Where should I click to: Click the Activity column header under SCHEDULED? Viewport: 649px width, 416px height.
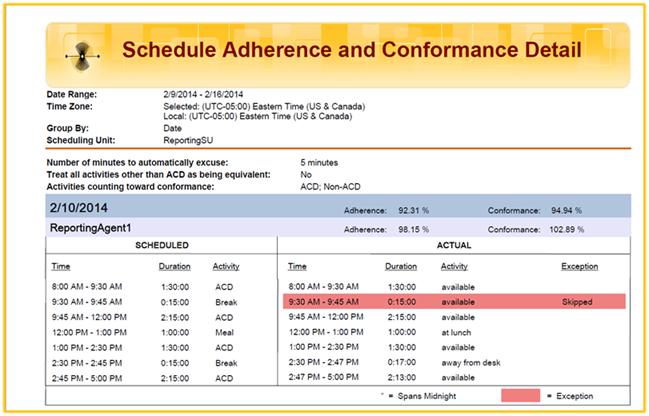coord(226,267)
